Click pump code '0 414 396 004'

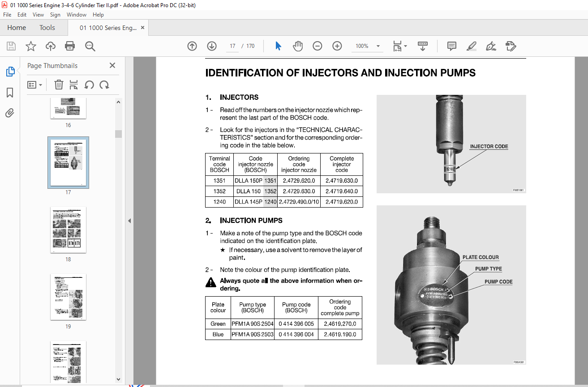click(x=296, y=334)
